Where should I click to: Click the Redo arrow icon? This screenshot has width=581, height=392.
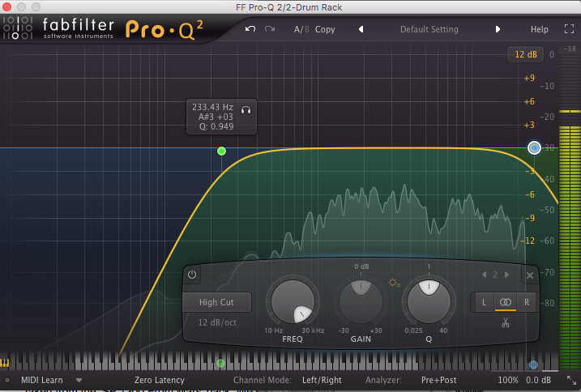(270, 29)
